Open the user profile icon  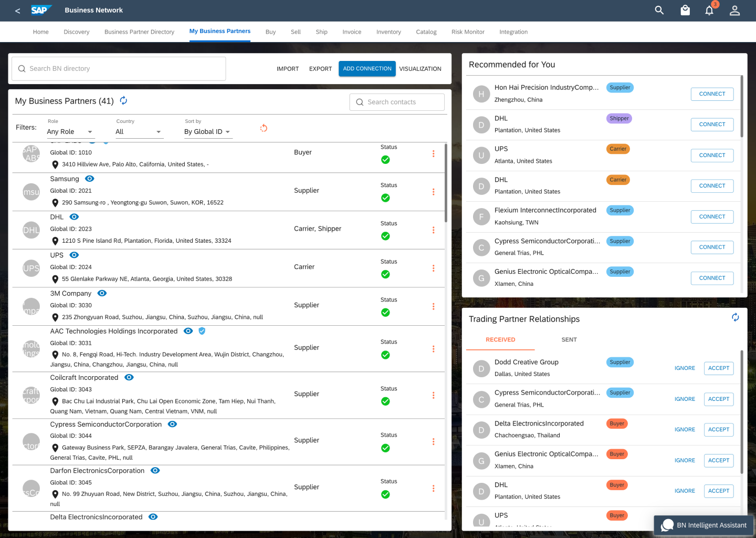point(735,10)
